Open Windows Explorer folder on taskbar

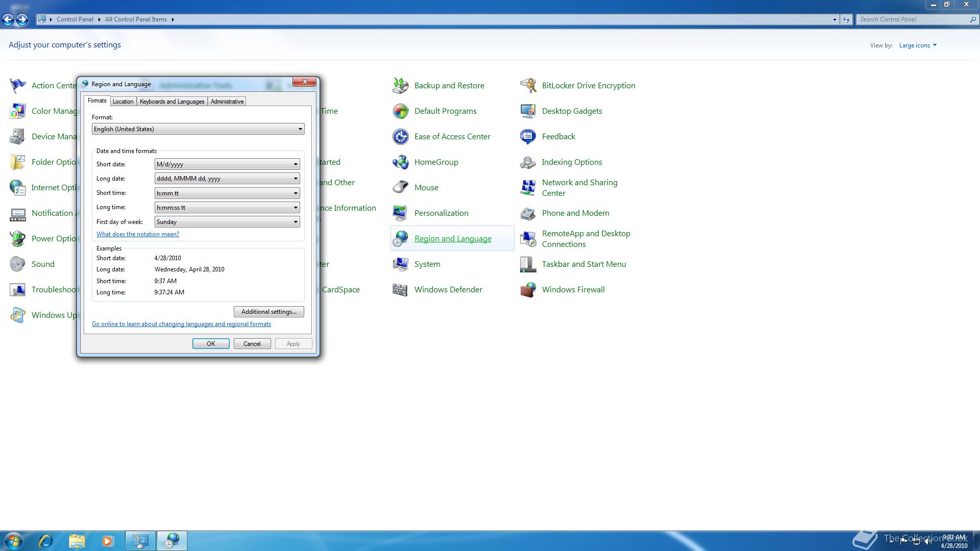(x=77, y=541)
